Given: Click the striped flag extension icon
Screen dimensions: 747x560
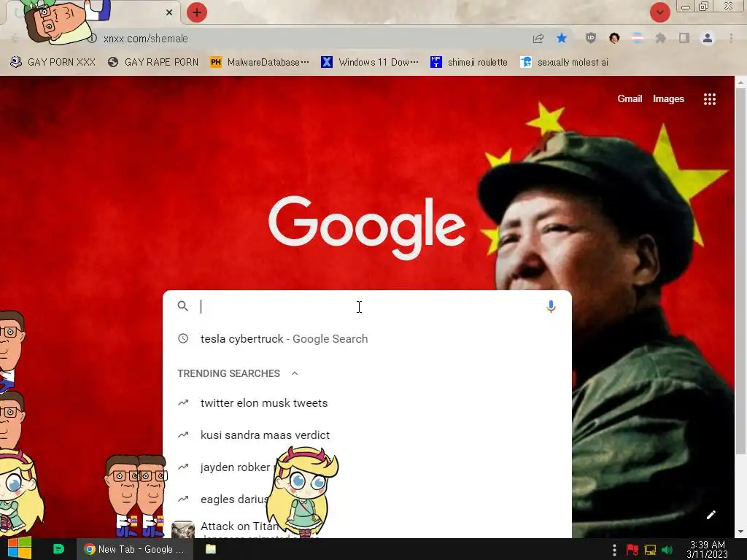Looking at the screenshot, I should click(638, 38).
